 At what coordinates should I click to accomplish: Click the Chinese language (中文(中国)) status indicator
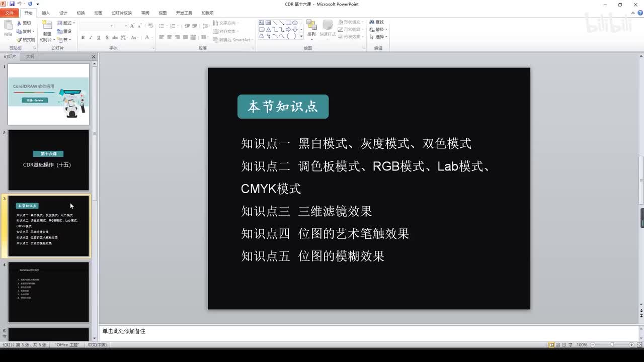click(97, 345)
